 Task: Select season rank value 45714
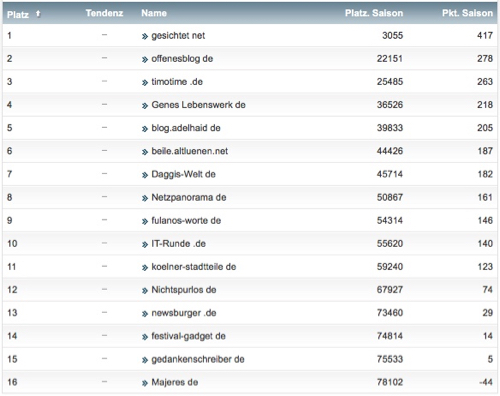click(x=390, y=174)
